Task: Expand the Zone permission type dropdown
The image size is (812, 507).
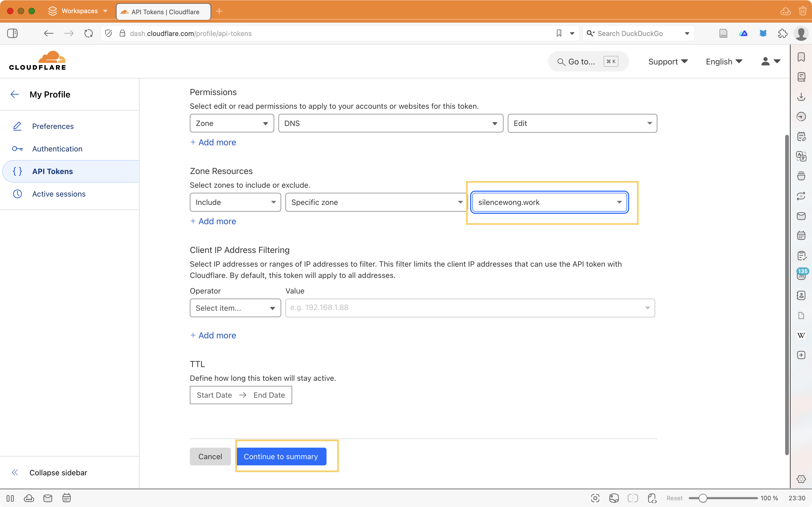Action: (x=232, y=124)
